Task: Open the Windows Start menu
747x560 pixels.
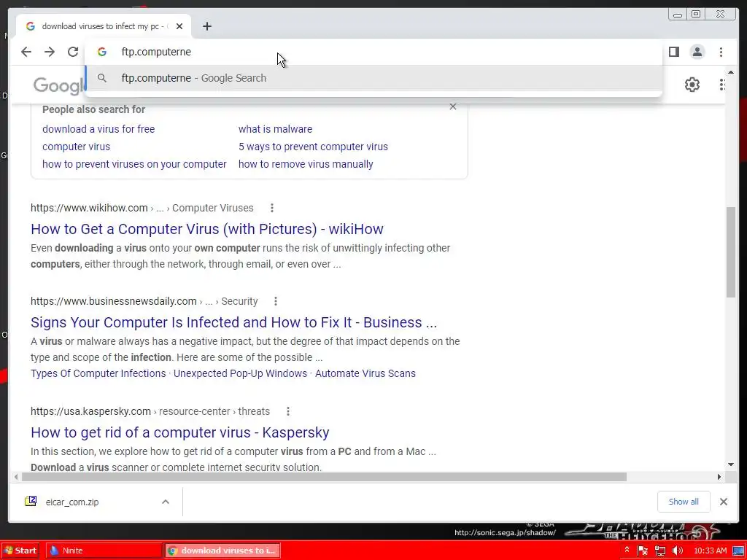Action: (x=20, y=551)
